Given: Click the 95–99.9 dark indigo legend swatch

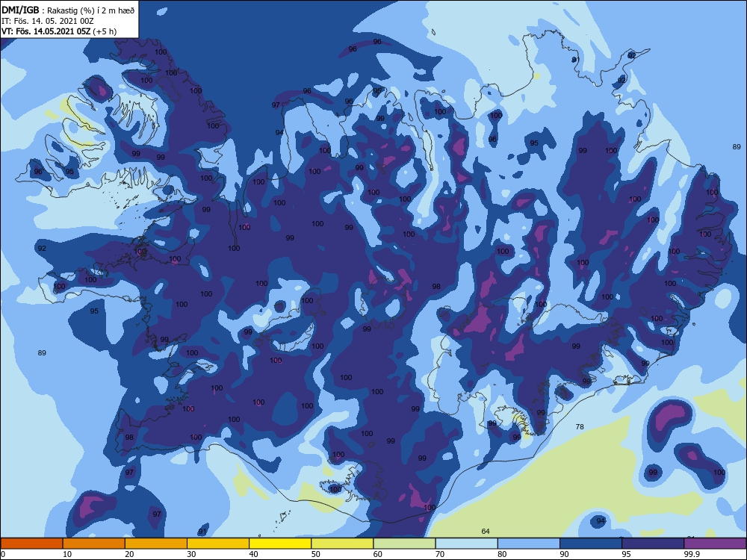Looking at the screenshot, I should [653, 544].
